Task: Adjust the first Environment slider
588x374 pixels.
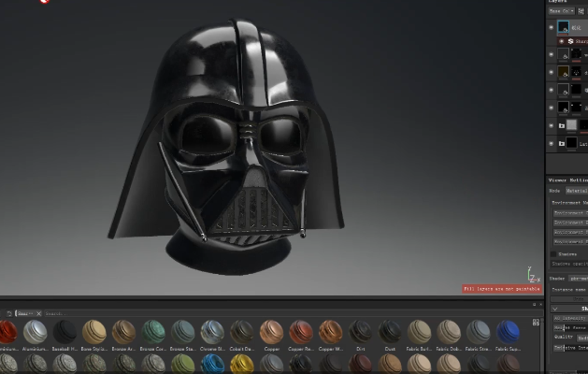Action: pyautogui.click(x=571, y=213)
